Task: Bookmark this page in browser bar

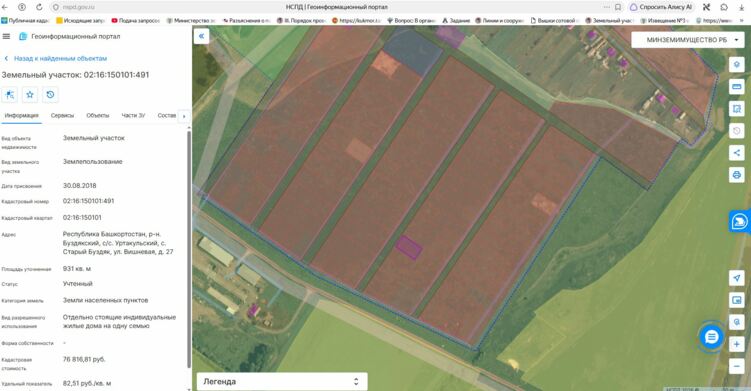Action: pyautogui.click(x=618, y=7)
